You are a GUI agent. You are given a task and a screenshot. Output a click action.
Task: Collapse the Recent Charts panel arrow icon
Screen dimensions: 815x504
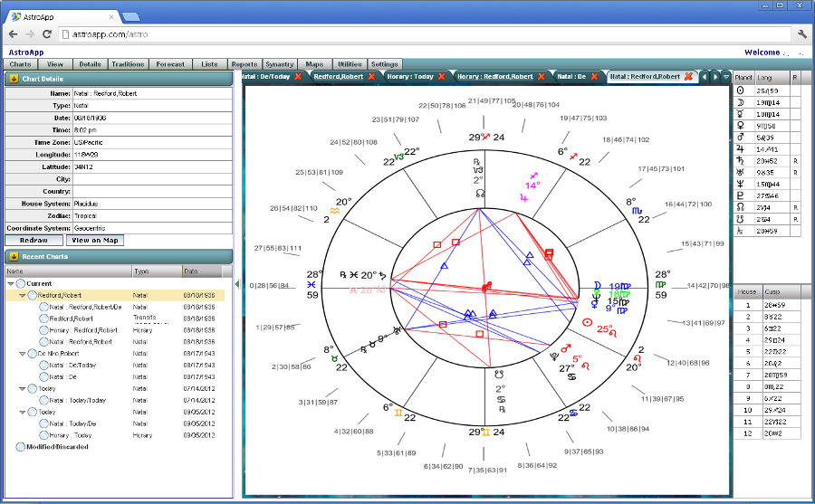pyautogui.click(x=14, y=256)
